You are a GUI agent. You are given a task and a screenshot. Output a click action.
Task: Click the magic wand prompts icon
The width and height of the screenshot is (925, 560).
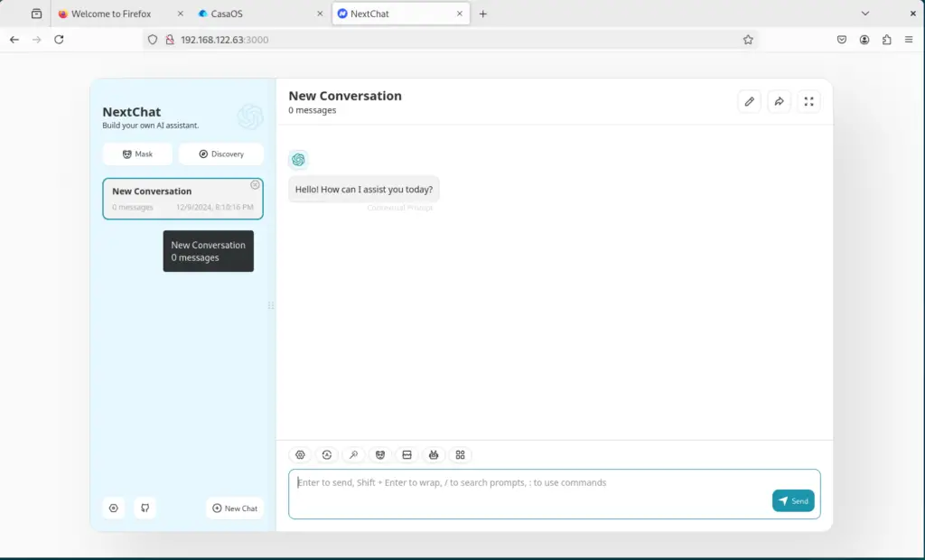(353, 455)
